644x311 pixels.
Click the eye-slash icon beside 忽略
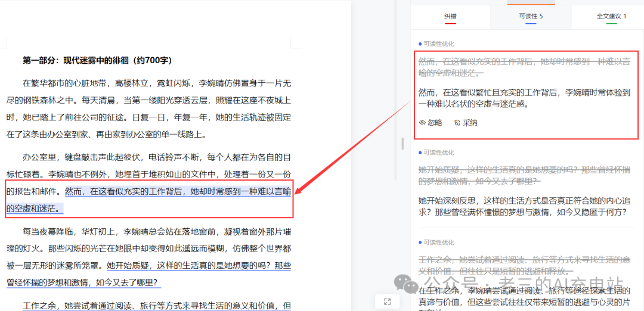pyautogui.click(x=422, y=123)
